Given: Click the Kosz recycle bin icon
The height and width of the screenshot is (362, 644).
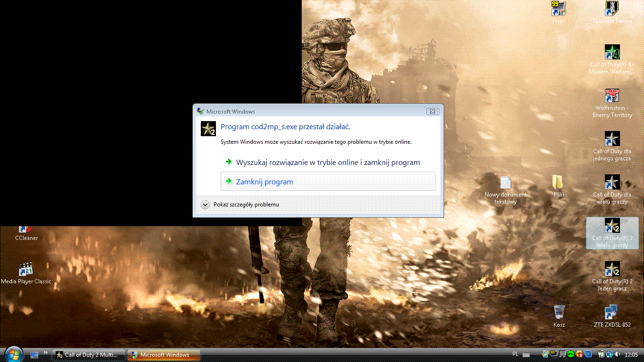Looking at the screenshot, I should (x=559, y=312).
